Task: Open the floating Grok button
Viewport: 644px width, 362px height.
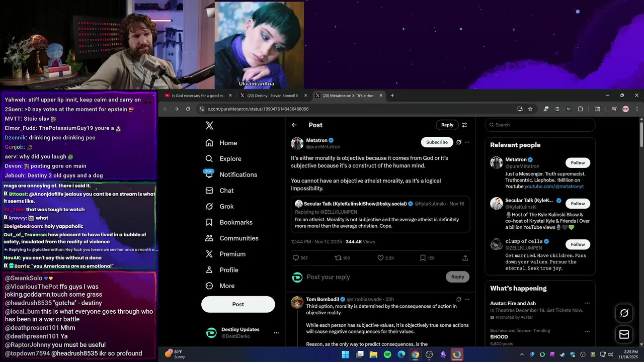Action: pos(624,313)
